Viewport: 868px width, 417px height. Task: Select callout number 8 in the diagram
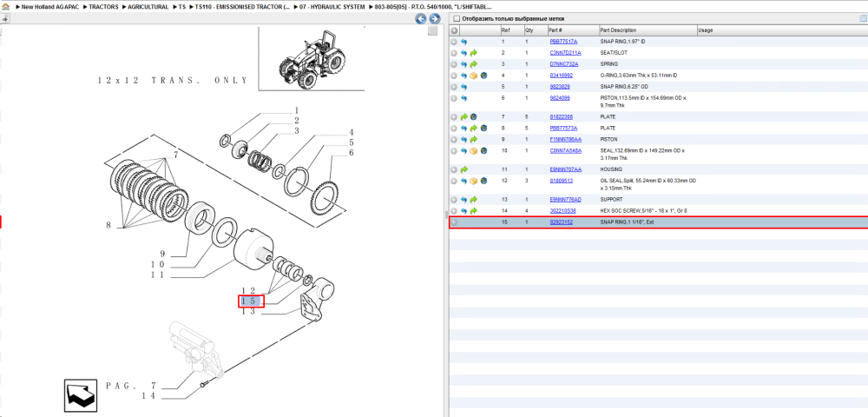point(109,225)
